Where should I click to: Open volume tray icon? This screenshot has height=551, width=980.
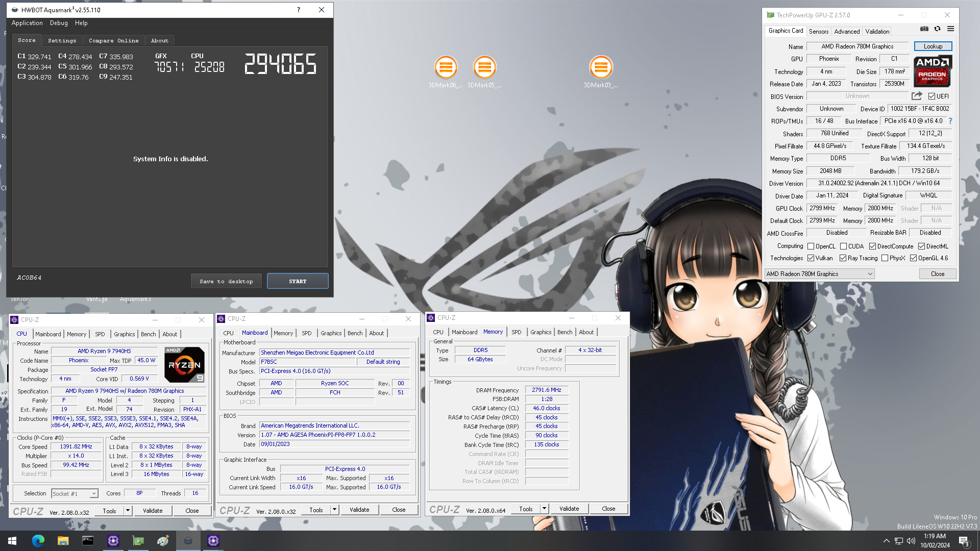click(911, 541)
